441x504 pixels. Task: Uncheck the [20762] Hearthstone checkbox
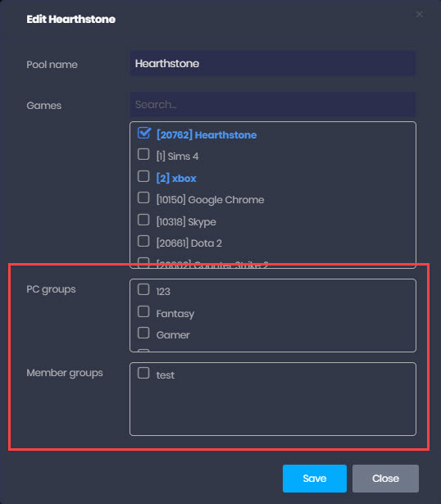(x=143, y=133)
